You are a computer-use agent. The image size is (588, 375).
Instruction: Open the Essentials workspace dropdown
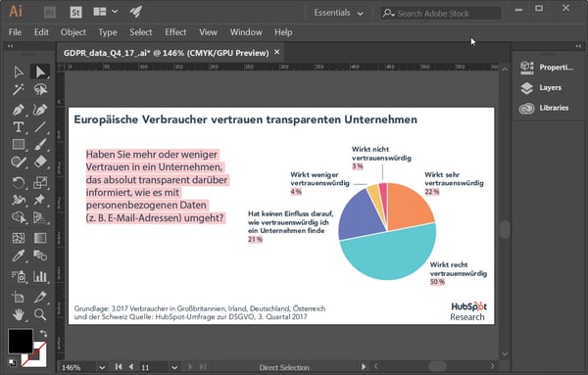[338, 13]
